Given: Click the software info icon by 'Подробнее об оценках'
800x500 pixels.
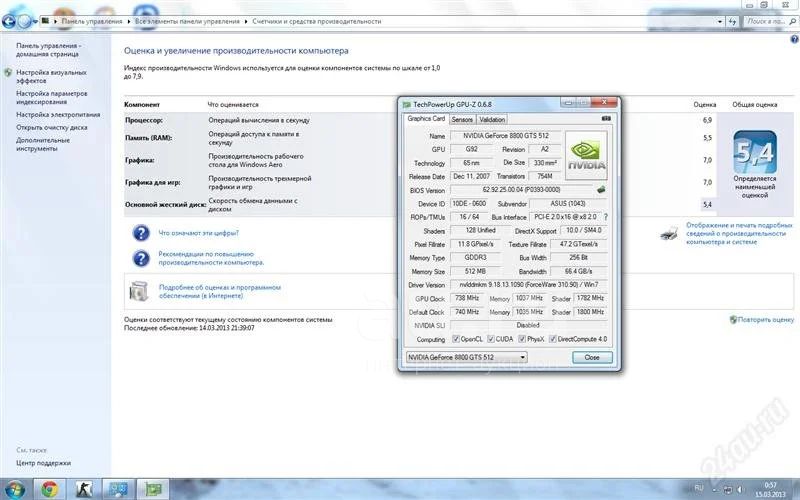Looking at the screenshot, I should pos(138,291).
